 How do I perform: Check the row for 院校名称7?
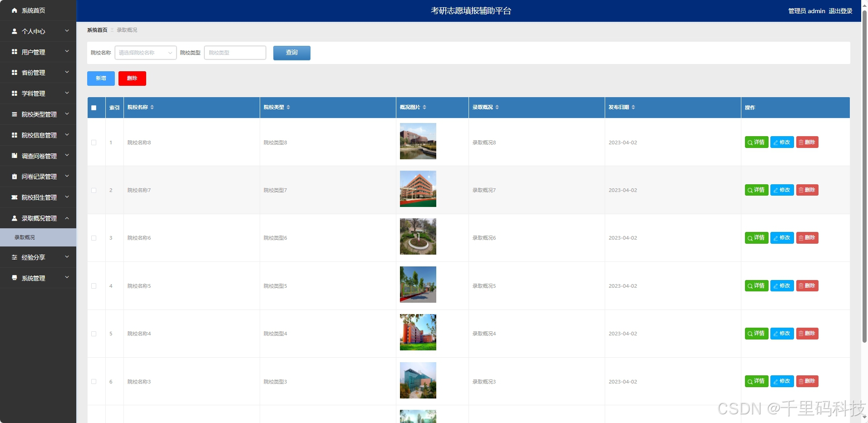(94, 190)
